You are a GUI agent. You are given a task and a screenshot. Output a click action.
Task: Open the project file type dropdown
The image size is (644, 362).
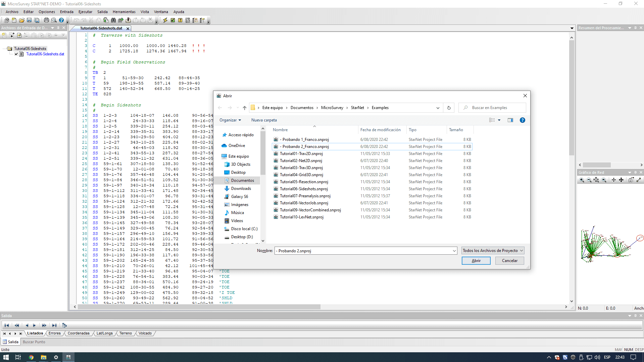click(492, 251)
